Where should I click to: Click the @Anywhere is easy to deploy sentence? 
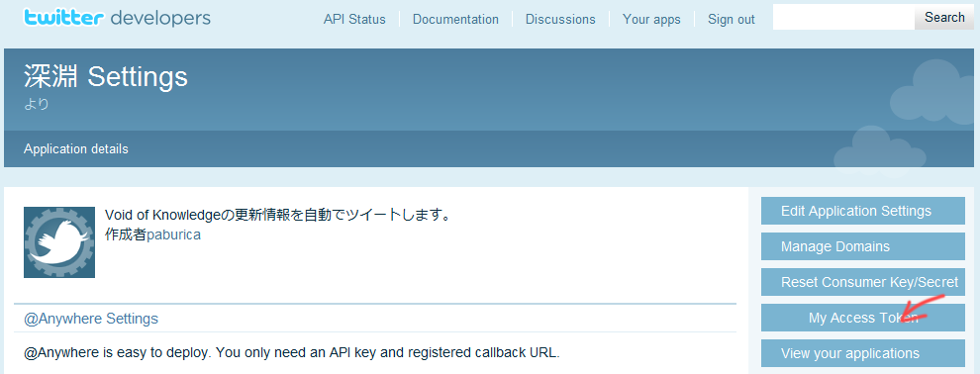[x=292, y=353]
